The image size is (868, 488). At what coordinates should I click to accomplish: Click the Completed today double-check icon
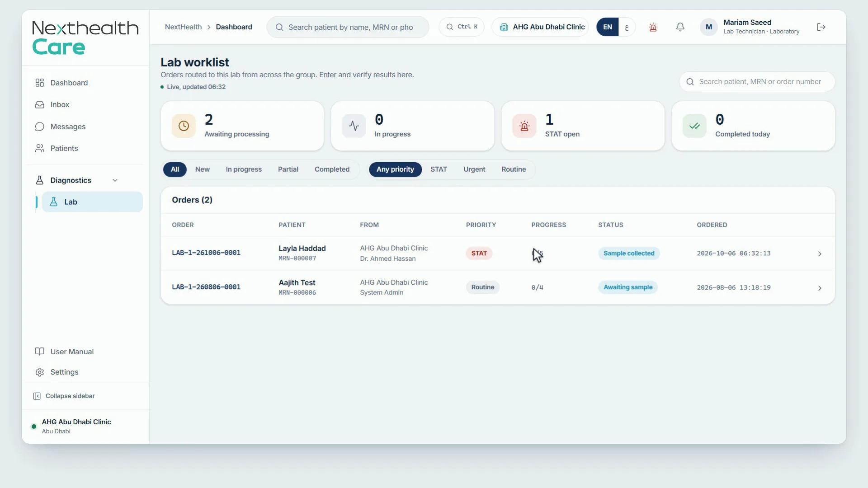click(694, 126)
